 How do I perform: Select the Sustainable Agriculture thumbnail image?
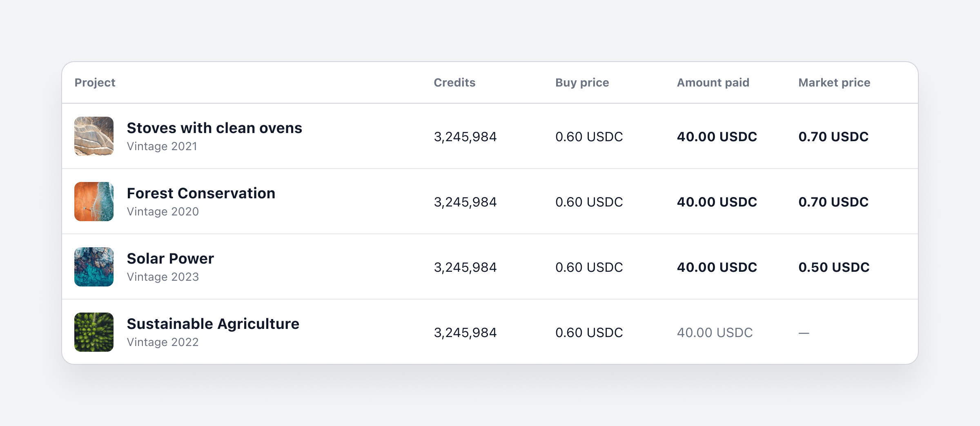[x=94, y=332]
